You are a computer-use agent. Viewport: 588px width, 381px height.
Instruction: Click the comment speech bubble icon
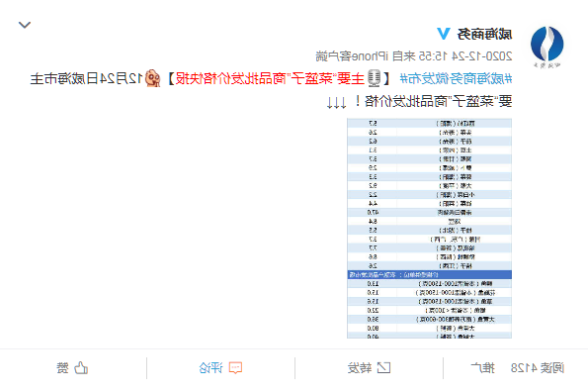236,368
